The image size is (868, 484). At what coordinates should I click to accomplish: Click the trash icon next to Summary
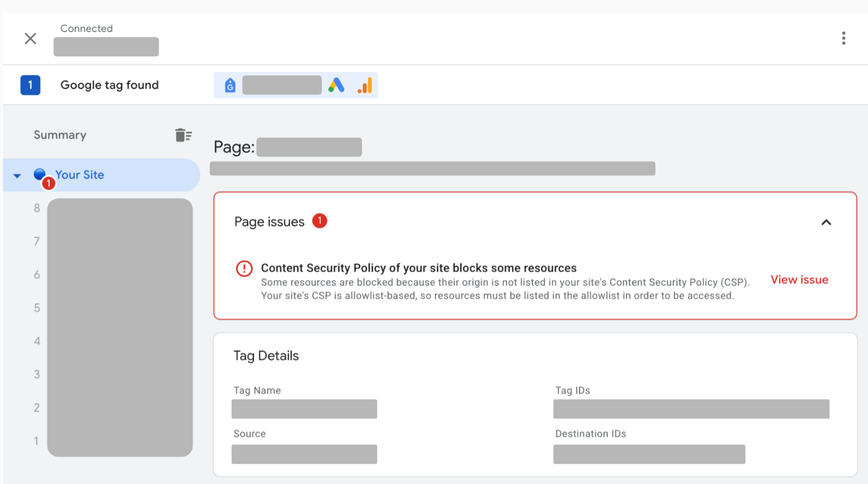click(183, 135)
